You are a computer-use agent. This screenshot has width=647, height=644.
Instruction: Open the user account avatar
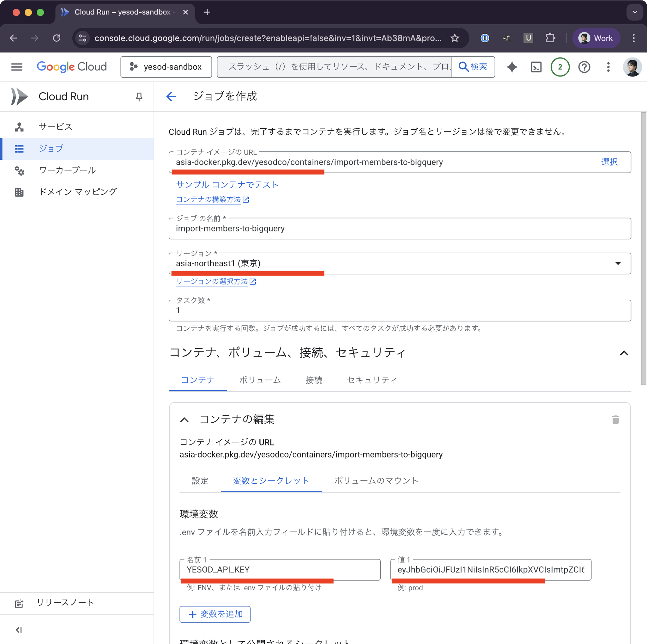[632, 67]
